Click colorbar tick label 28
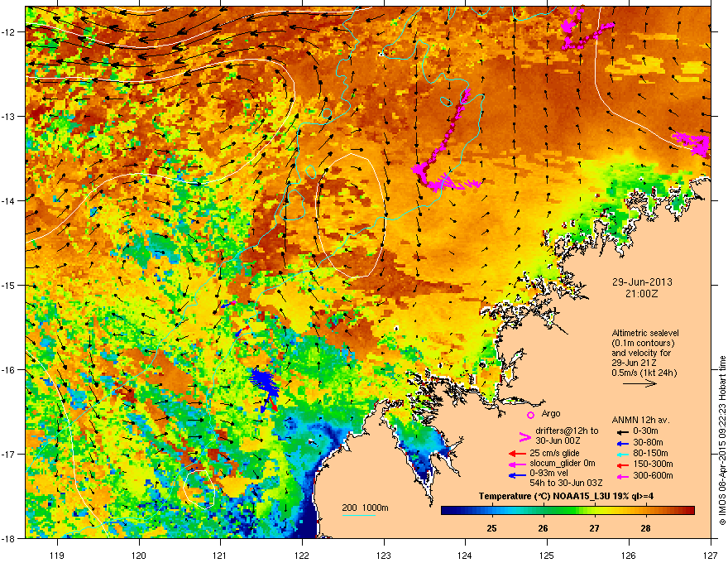The image size is (728, 563). tap(645, 528)
